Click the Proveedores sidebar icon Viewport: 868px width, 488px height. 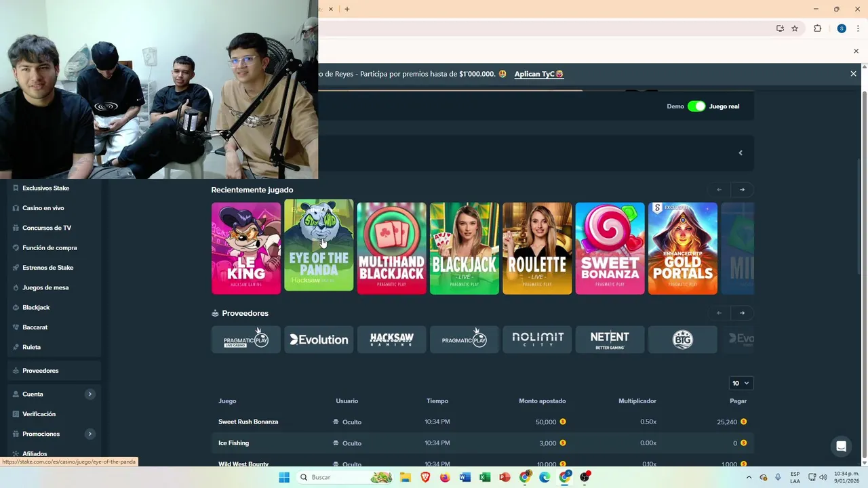[16, 371]
